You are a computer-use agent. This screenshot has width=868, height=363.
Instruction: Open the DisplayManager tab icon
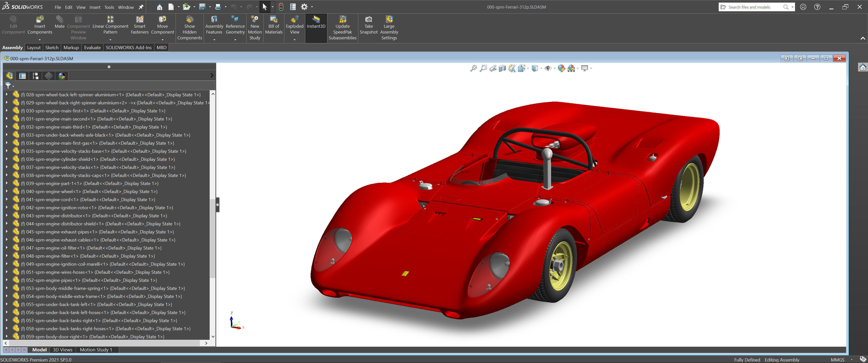62,76
